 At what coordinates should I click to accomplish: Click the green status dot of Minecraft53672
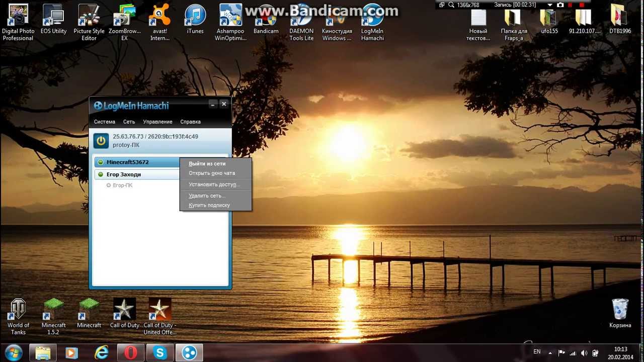pos(101,162)
